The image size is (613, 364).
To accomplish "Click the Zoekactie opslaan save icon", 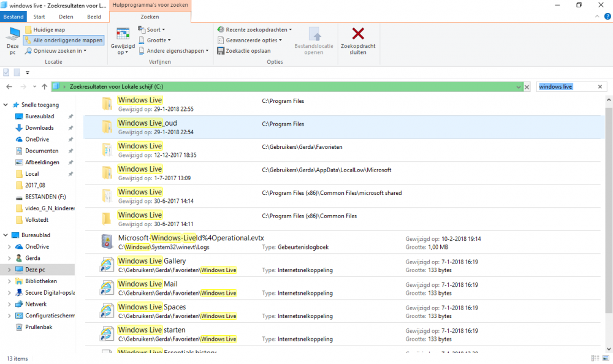I will pos(221,51).
